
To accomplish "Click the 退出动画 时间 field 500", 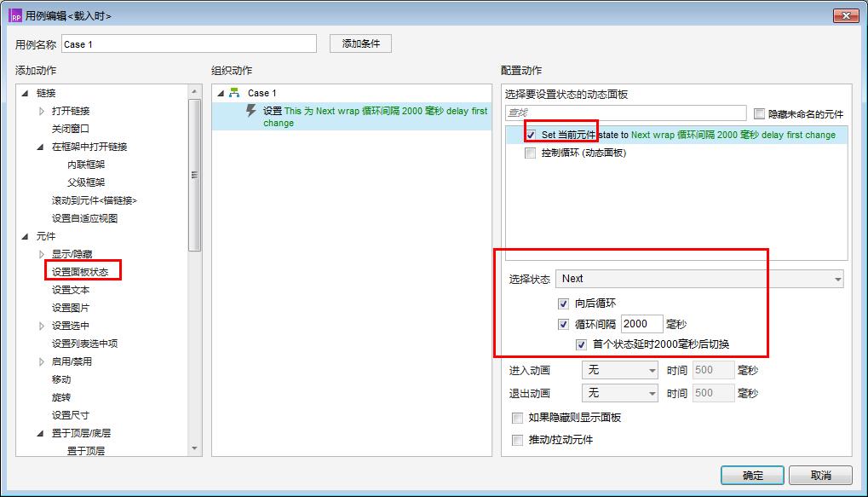I will pos(713,393).
